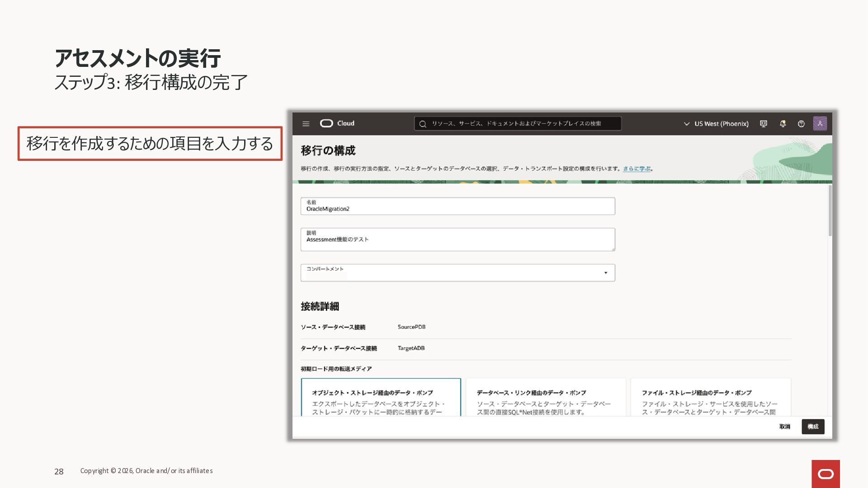868x488 pixels.
Task: Open the Cloud Shell developer tools icon
Action: coord(764,124)
